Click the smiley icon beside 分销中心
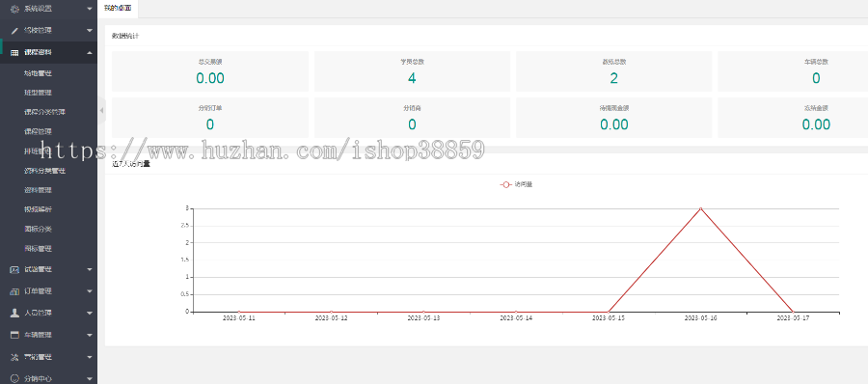Screen dimensions: 868x384 click(x=14, y=378)
